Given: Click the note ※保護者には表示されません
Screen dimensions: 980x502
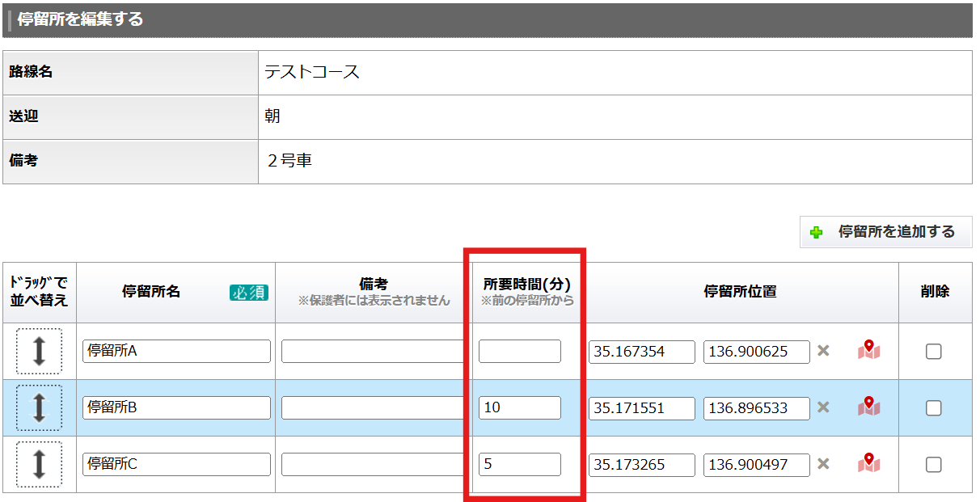Looking at the screenshot, I should point(374,301).
